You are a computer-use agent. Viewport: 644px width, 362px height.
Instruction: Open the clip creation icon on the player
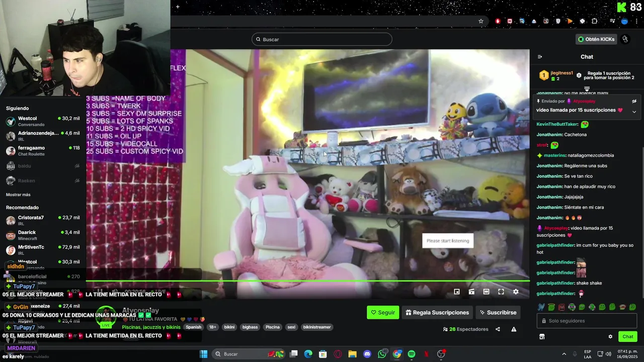click(x=471, y=292)
